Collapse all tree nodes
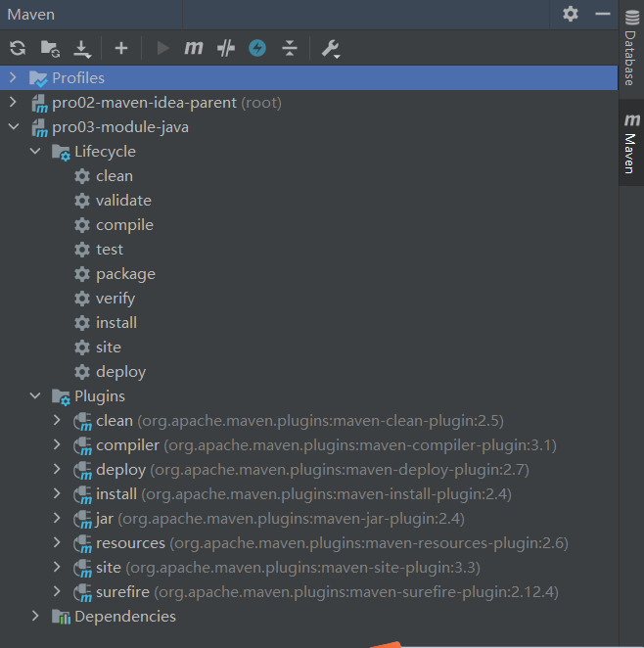The height and width of the screenshot is (648, 644). point(290,48)
